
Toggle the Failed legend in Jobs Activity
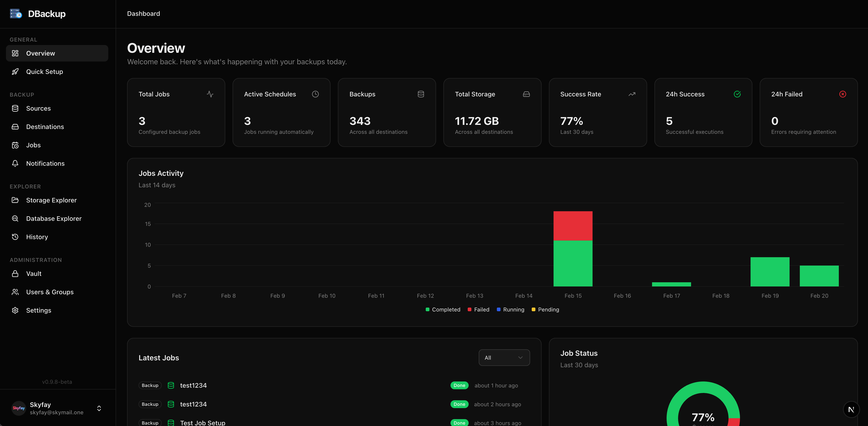click(478, 310)
